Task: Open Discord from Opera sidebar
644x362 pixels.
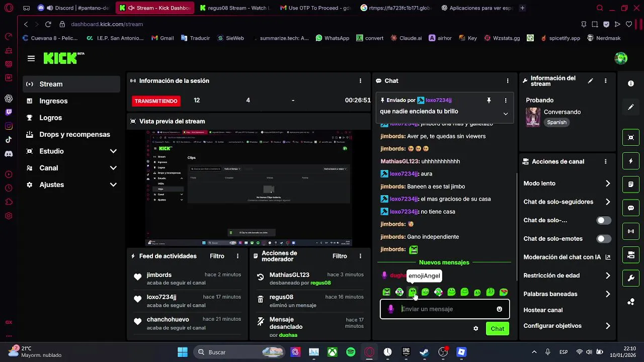Action: [x=9, y=154]
